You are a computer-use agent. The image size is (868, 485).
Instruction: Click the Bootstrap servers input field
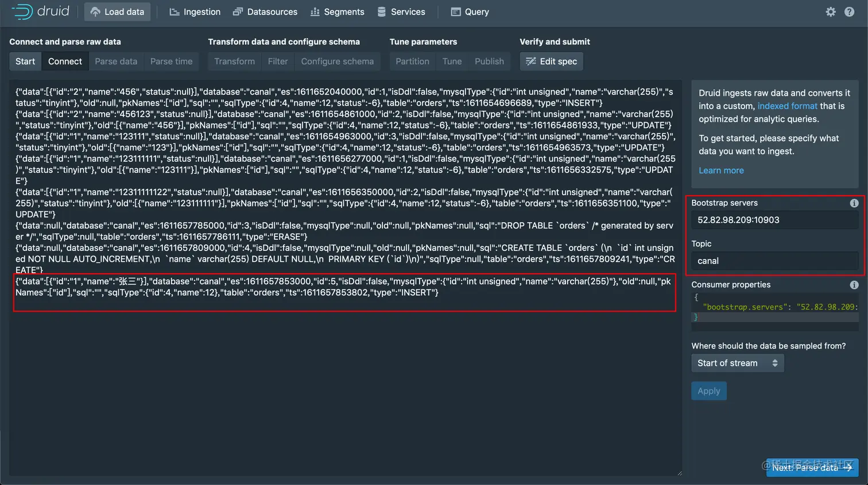(x=775, y=220)
